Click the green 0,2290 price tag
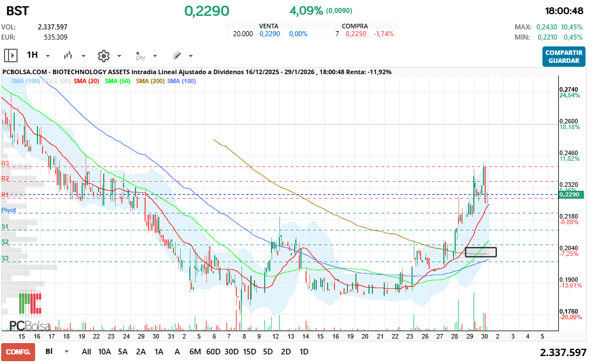Image resolution: width=594 pixels, height=364 pixels. click(571, 194)
